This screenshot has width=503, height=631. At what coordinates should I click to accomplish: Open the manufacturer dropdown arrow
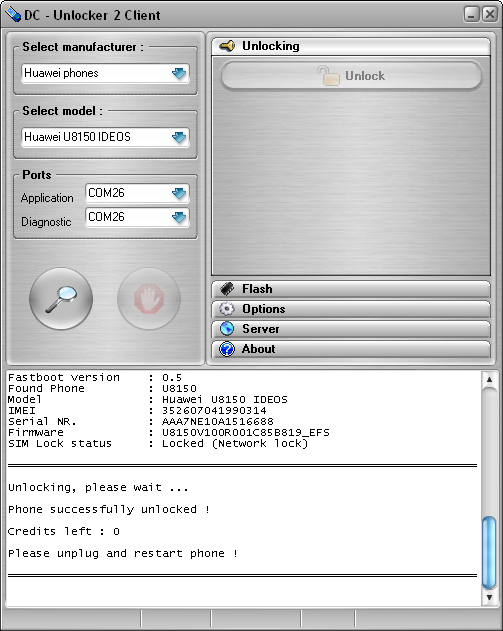(179, 73)
